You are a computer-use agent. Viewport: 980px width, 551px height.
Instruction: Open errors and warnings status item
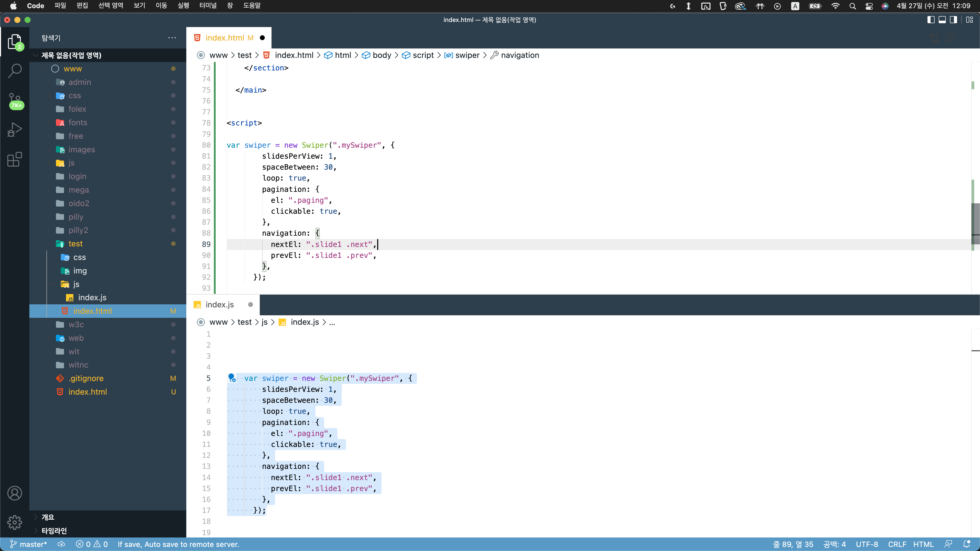[92, 544]
